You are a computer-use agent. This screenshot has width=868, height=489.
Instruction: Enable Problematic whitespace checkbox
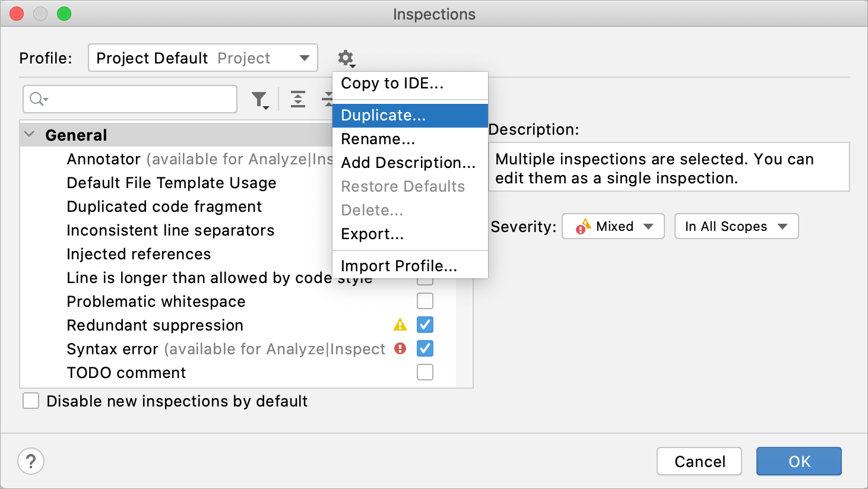(425, 301)
